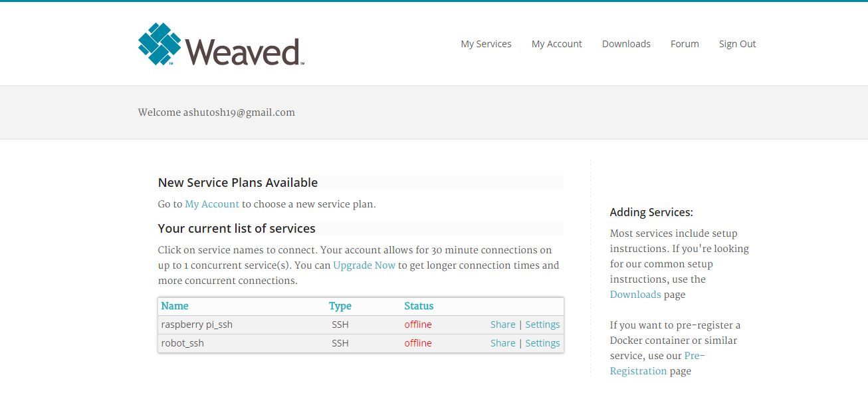868x399 pixels.
Task: Open the Downloads navigation item
Action: [x=626, y=44]
